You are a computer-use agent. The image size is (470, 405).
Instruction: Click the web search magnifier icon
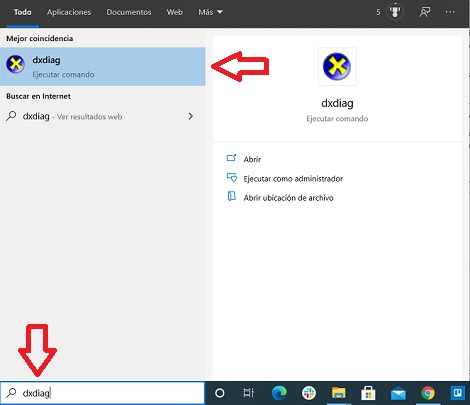pyautogui.click(x=11, y=116)
